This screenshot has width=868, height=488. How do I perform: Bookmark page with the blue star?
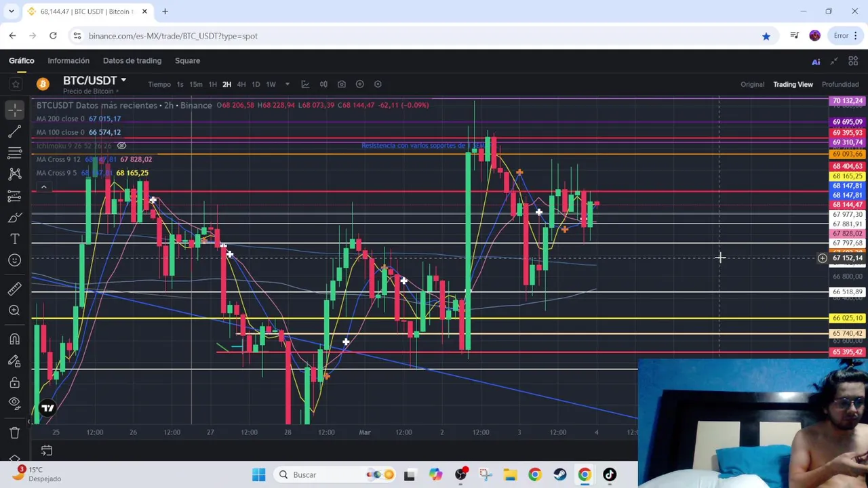(766, 36)
